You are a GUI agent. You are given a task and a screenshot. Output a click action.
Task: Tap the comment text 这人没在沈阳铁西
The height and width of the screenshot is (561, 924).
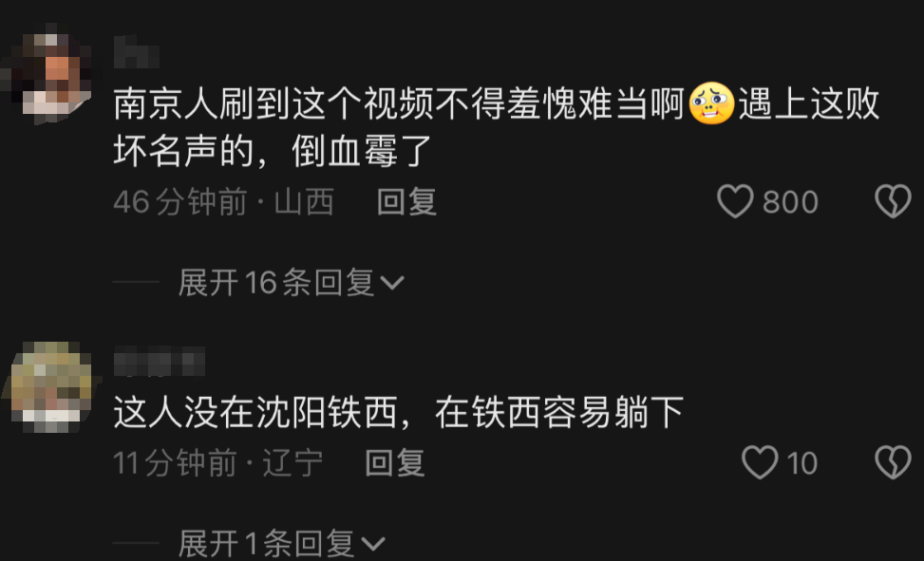point(398,413)
